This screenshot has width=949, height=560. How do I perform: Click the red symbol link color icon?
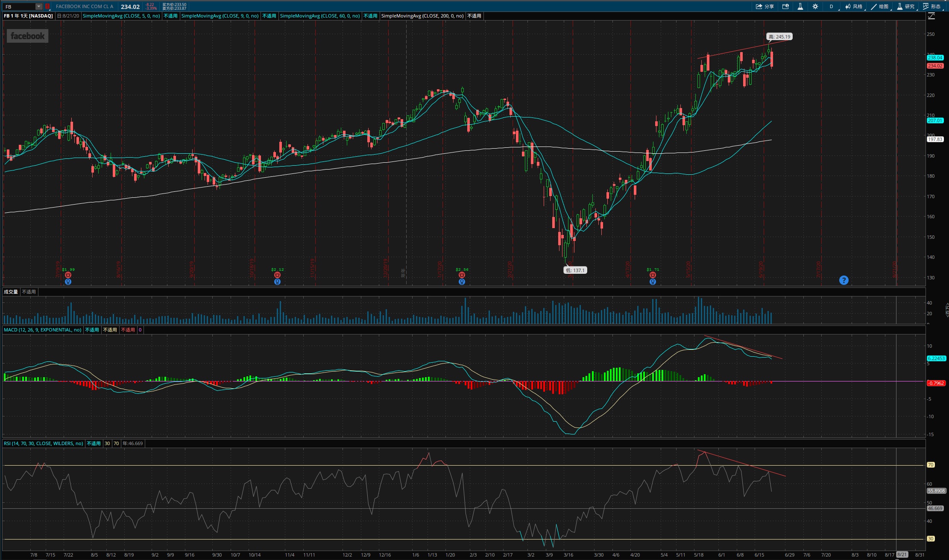tap(47, 6)
